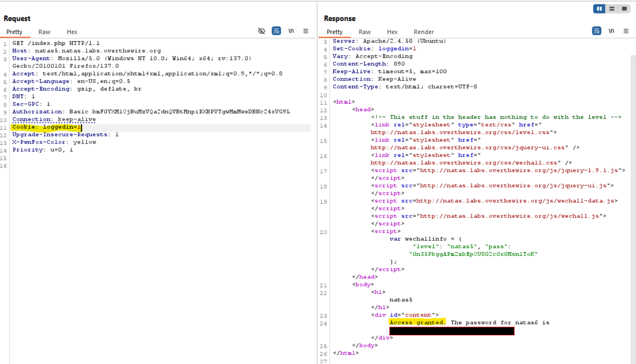The width and height of the screenshot is (636, 364).
Task: Toggle non-printable characters \n in Response panel
Action: 611,31
